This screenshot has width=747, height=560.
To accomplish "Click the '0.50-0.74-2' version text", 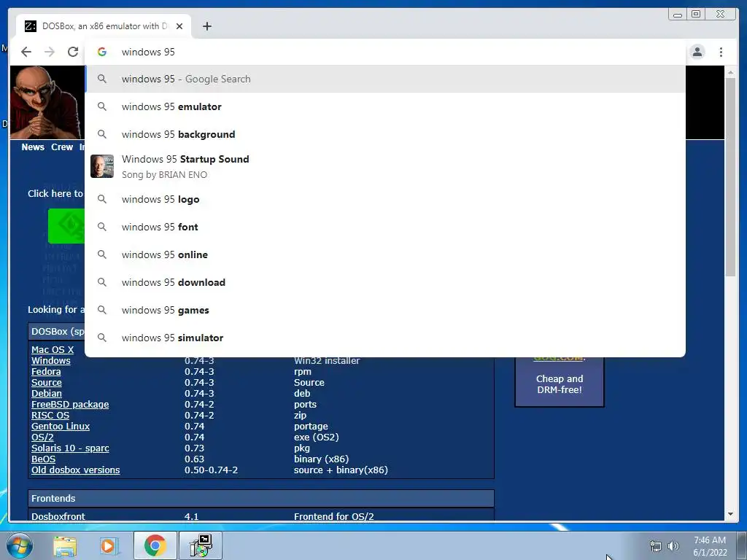I will [x=211, y=470].
